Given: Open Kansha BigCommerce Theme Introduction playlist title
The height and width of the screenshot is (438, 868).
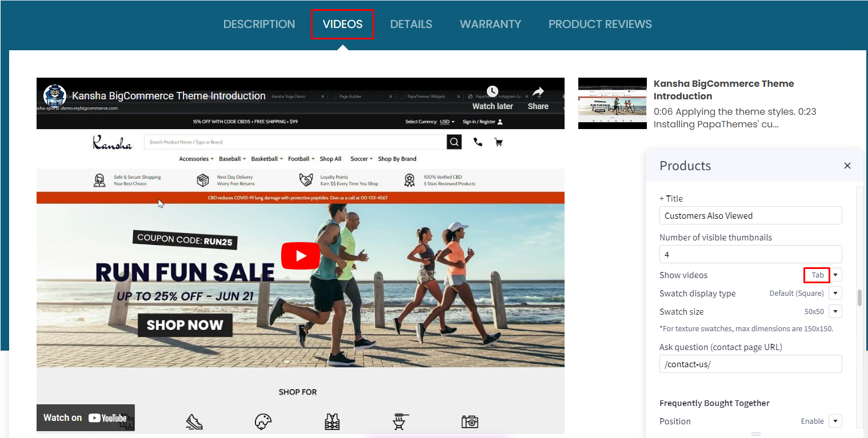Looking at the screenshot, I should [x=723, y=90].
